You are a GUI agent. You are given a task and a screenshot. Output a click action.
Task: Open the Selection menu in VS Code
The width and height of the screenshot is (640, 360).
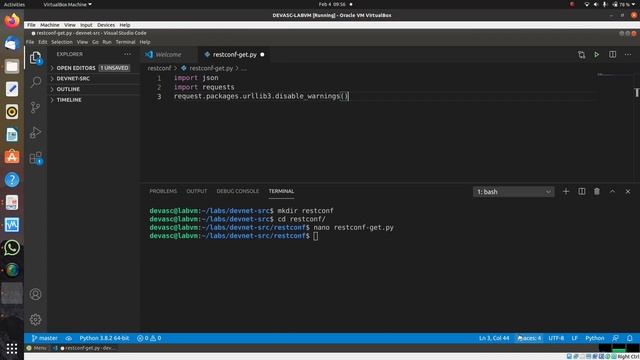[62, 42]
